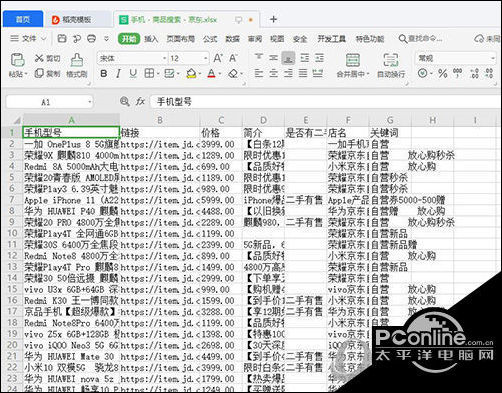Select the Format Painter brush icon
Screen dimensions: 502x393
[x=77, y=60]
